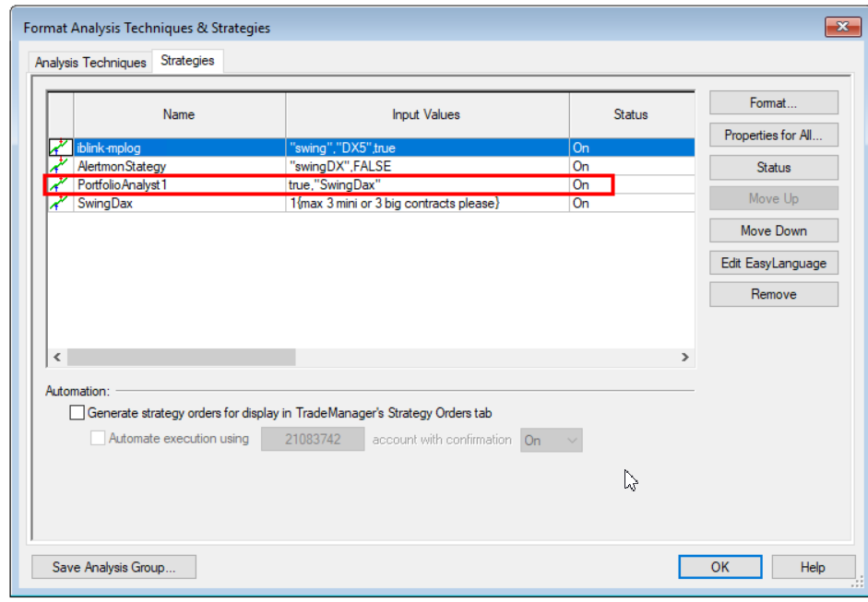Select the Strategies tab
Screen dimensions: 868x602
pyautogui.click(x=187, y=61)
